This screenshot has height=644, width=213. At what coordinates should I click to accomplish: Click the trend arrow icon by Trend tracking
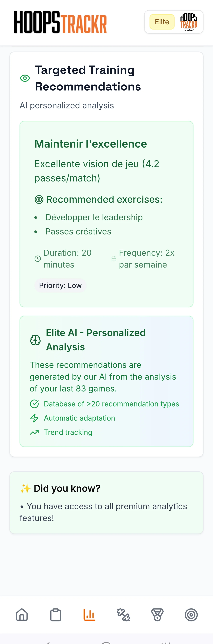coord(34,432)
